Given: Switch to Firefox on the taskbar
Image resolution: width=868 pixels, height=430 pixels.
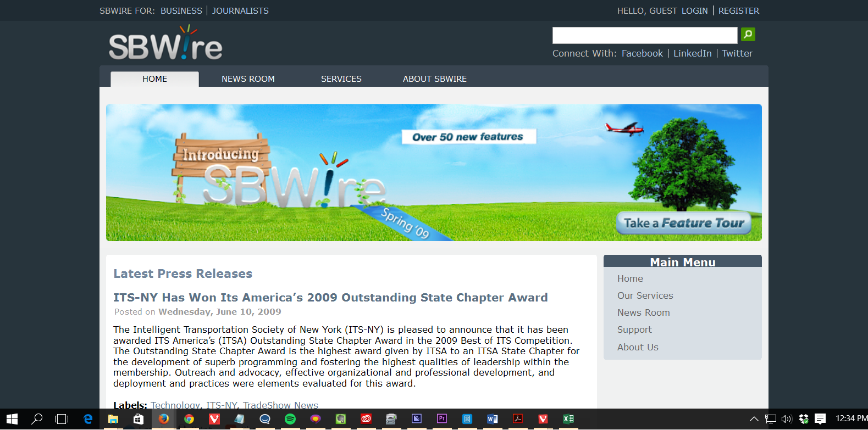Looking at the screenshot, I should pos(164,419).
